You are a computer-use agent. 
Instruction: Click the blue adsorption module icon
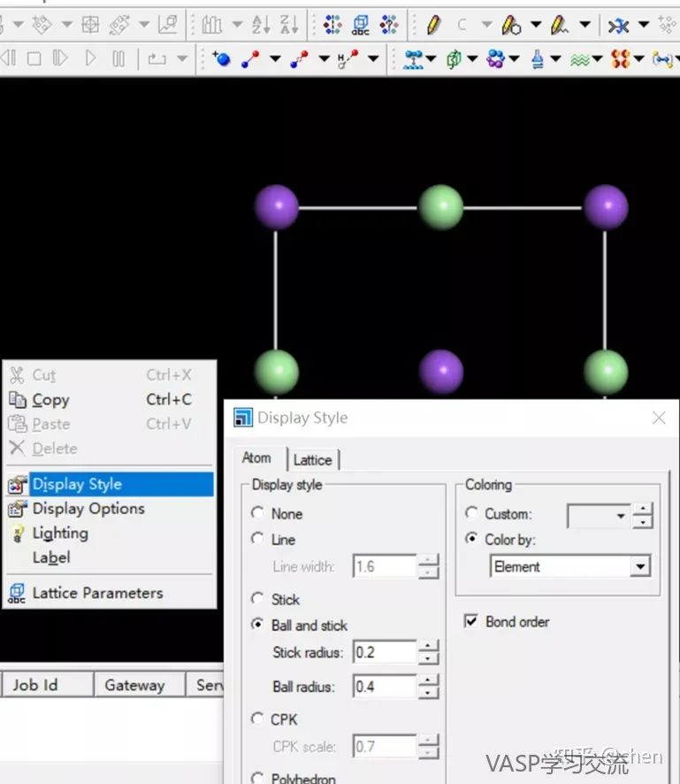click(x=413, y=59)
